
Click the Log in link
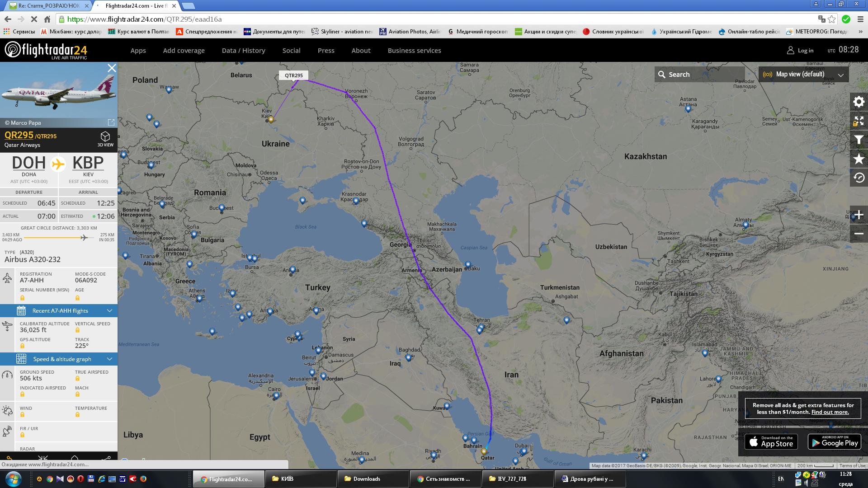click(x=800, y=51)
